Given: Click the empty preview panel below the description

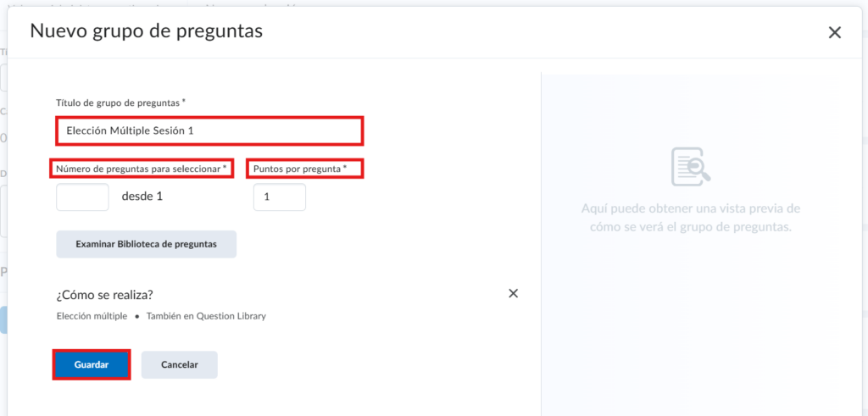Looking at the screenshot, I should click(x=690, y=330).
